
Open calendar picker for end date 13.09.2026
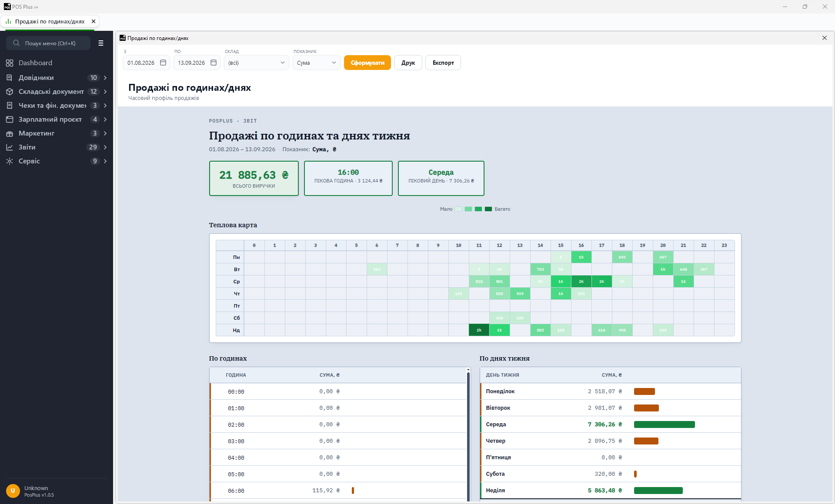tap(214, 63)
